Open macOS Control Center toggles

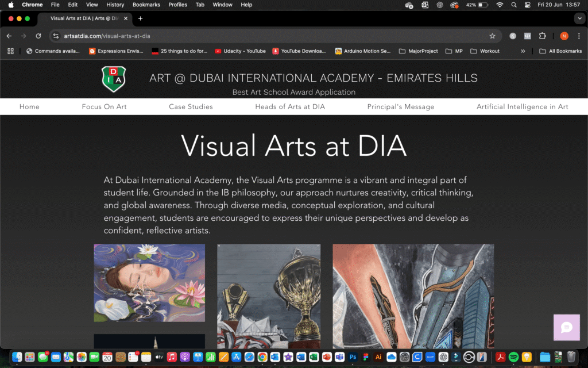pyautogui.click(x=527, y=5)
